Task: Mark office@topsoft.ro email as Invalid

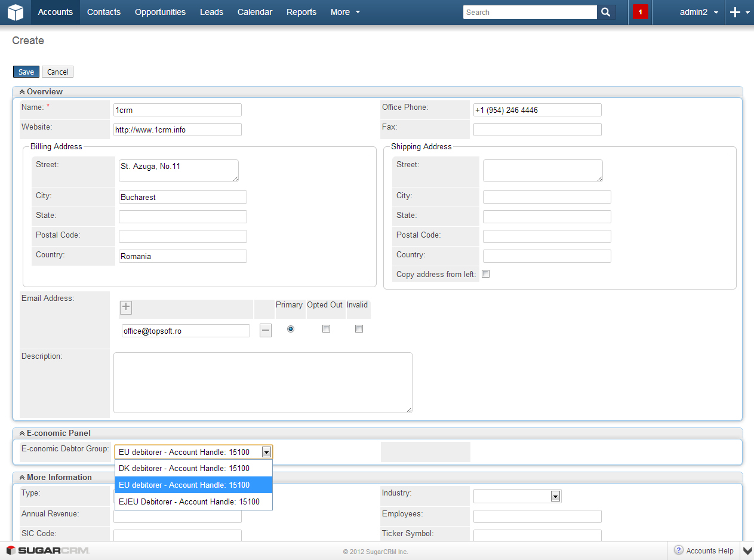Action: pyautogui.click(x=359, y=329)
